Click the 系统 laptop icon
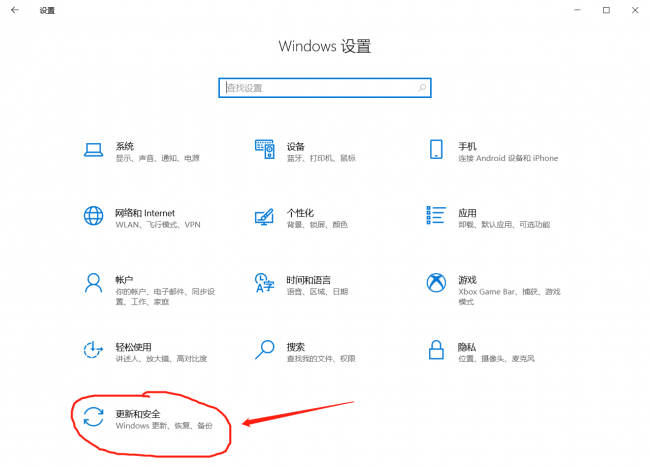Viewport: 650px width, 467px height. tap(93, 150)
